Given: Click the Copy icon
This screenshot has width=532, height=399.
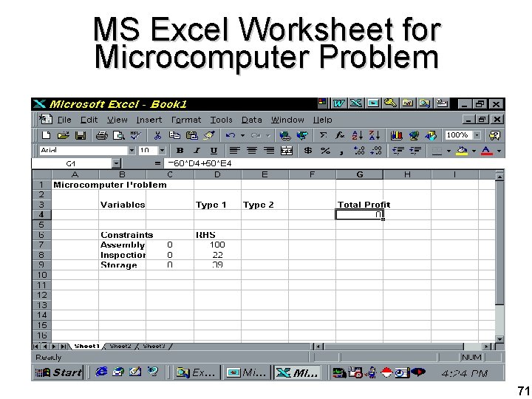Looking at the screenshot, I should (174, 135).
